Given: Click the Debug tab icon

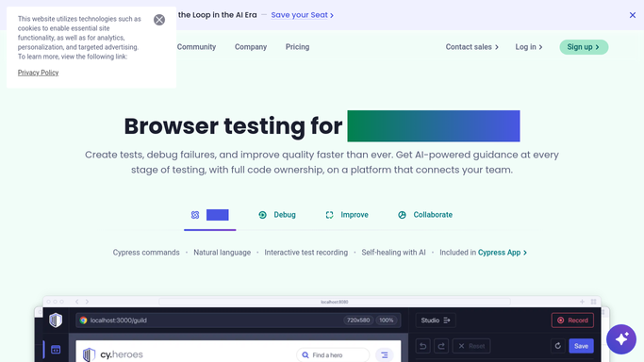Looking at the screenshot, I should 262,215.
